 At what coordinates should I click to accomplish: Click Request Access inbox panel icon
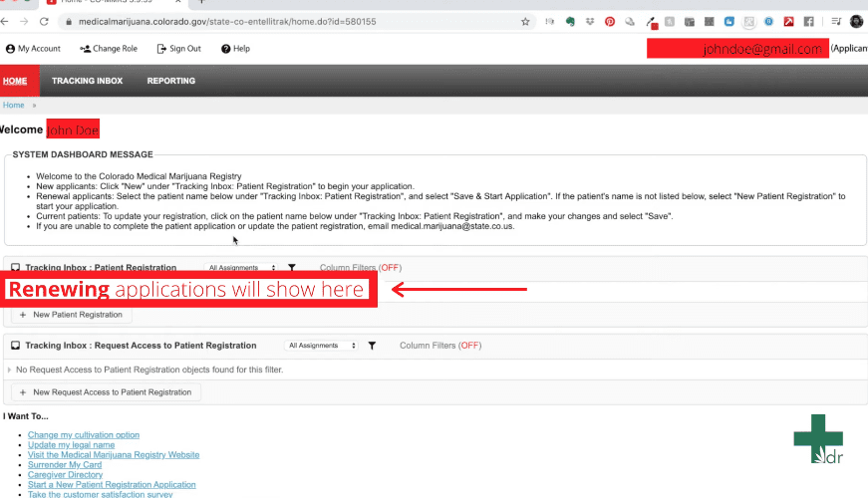pos(16,346)
